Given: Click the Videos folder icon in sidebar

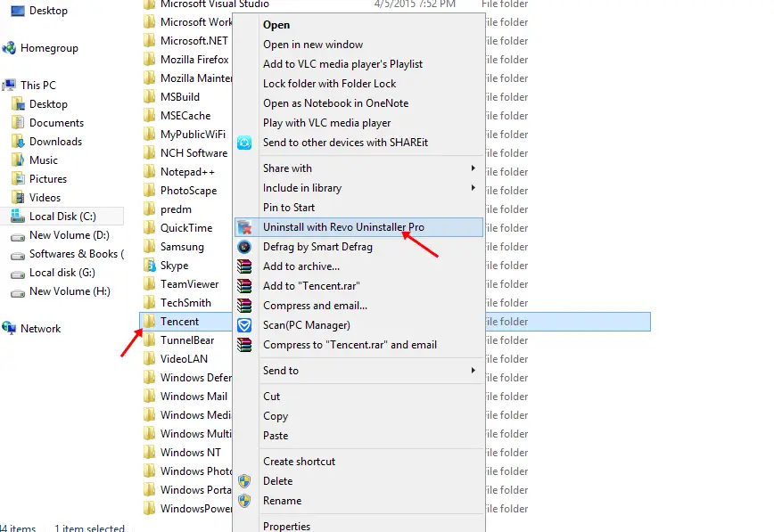Looking at the screenshot, I should [18, 198].
